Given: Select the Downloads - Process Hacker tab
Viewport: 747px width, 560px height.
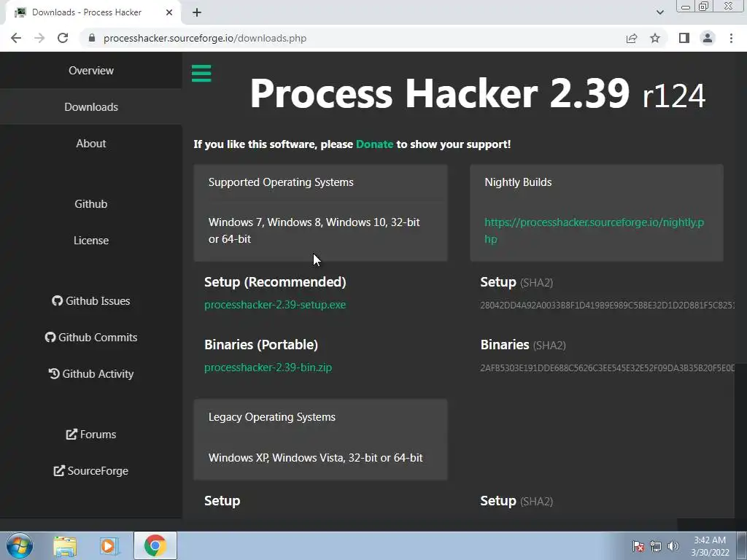Looking at the screenshot, I should 93,12.
